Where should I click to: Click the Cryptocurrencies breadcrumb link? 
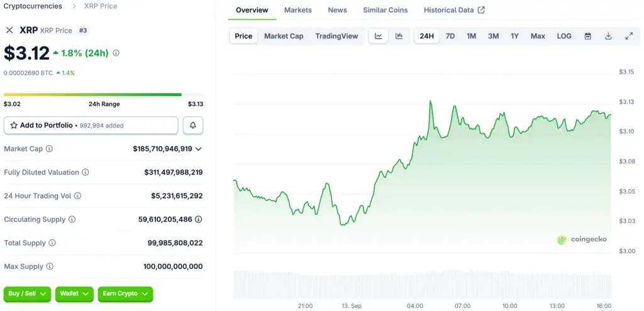(x=33, y=6)
